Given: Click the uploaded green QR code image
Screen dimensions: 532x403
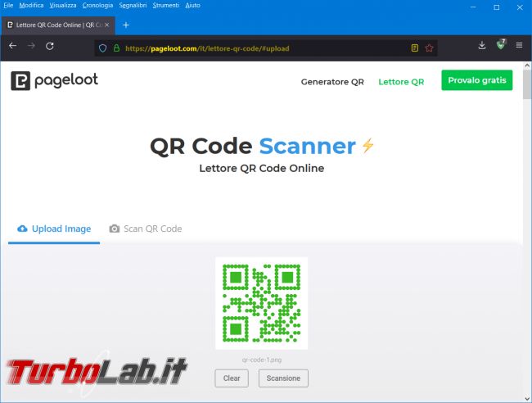Looking at the screenshot, I should pos(262,303).
